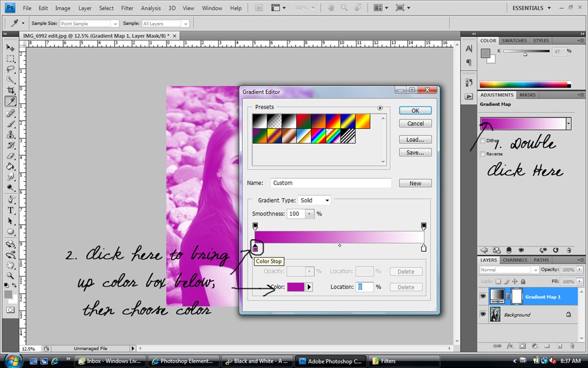
Task: Switch to the Channels tab
Action: (x=514, y=260)
